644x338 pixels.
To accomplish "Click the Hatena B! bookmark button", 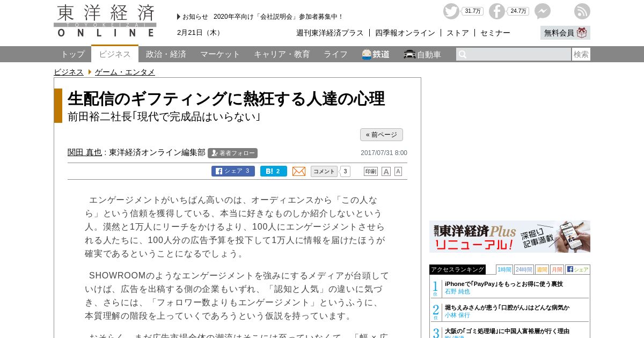I will tap(274, 171).
